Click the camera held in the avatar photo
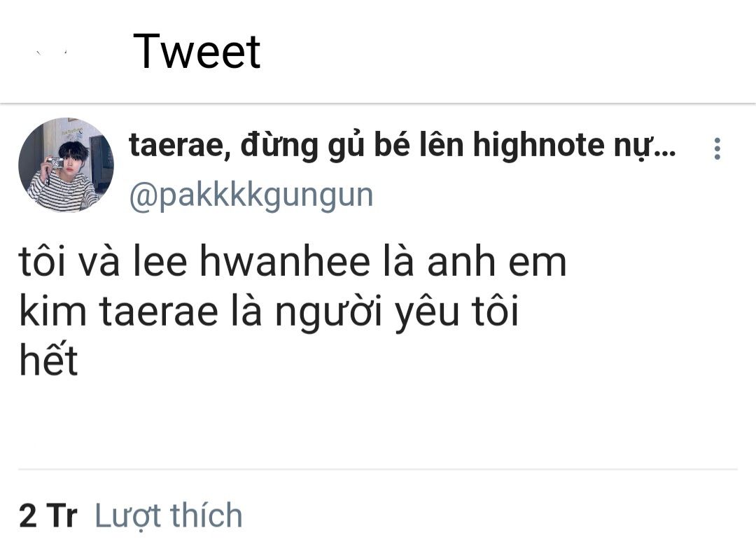 [x=55, y=162]
